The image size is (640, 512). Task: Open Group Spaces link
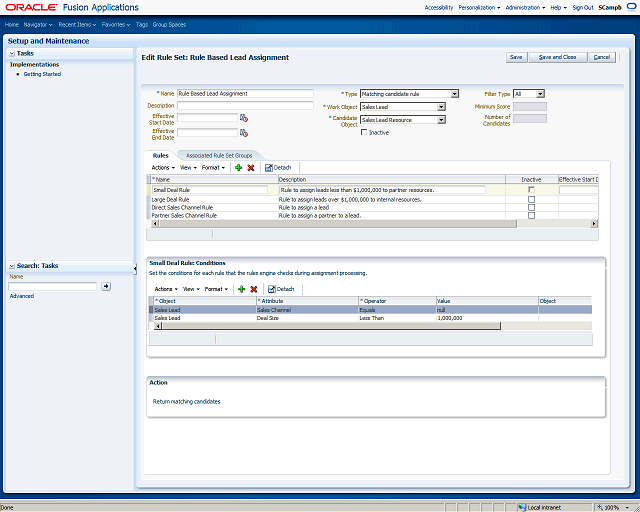(169, 24)
